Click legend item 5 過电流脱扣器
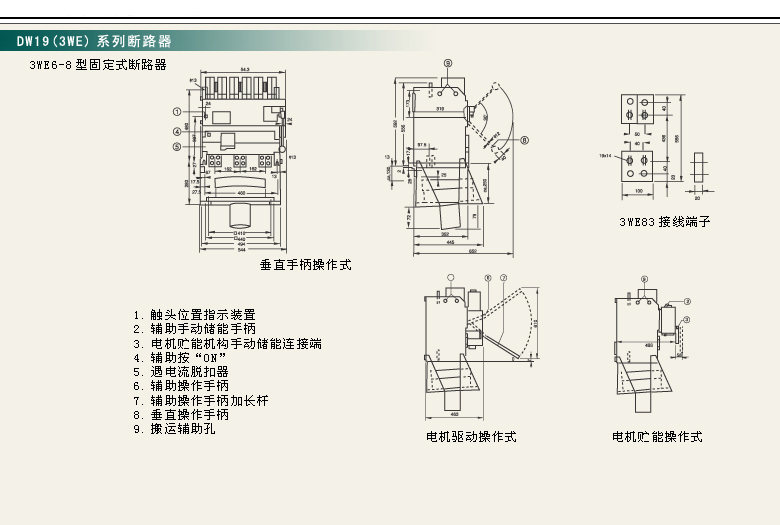This screenshot has width=780, height=525. tap(188, 371)
